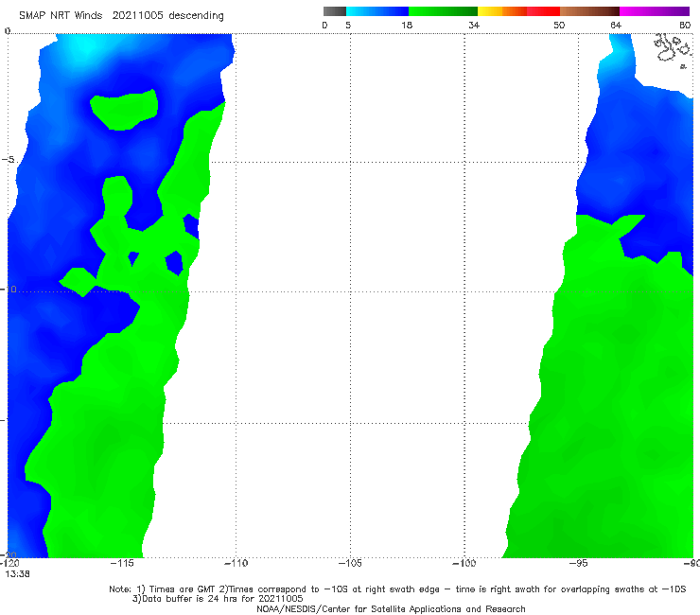Click the longitude label -120
The image size is (700, 615).
[9, 563]
